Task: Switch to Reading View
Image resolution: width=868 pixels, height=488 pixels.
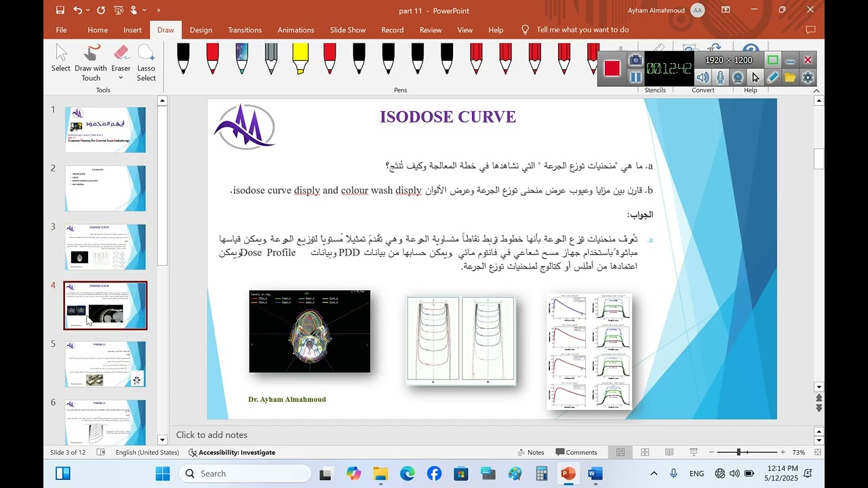Action: [x=669, y=452]
